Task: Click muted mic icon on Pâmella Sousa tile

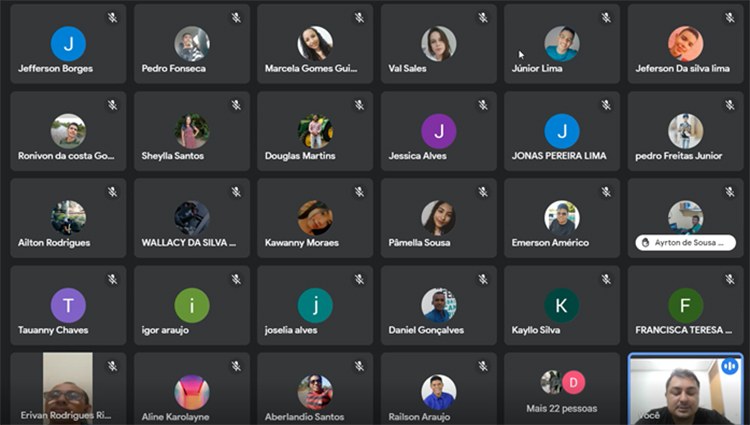Action: (483, 192)
